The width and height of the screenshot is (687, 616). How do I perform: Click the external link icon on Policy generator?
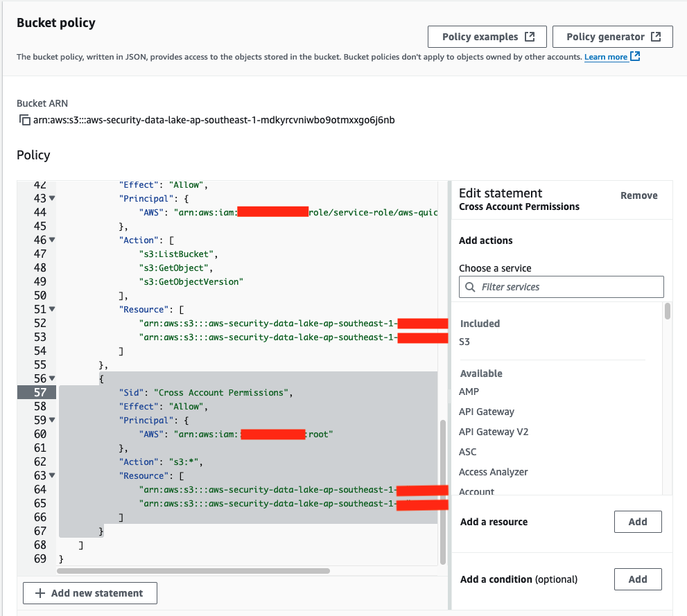click(654, 36)
